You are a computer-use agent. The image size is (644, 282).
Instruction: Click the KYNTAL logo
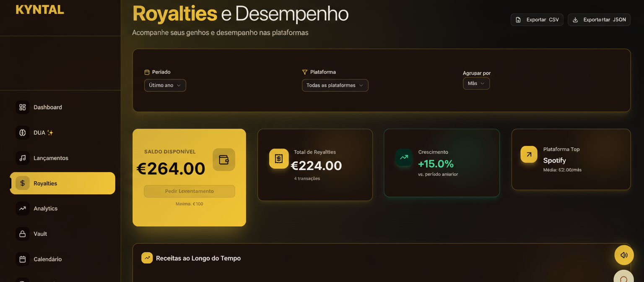click(40, 10)
